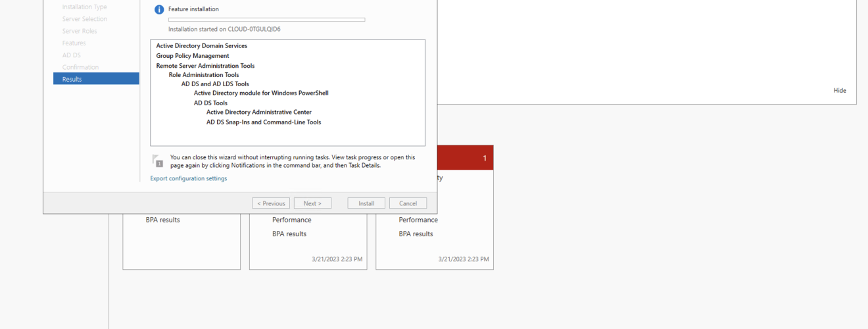Select the Results step in the wizard sidebar
The width and height of the screenshot is (868, 329).
96,79
